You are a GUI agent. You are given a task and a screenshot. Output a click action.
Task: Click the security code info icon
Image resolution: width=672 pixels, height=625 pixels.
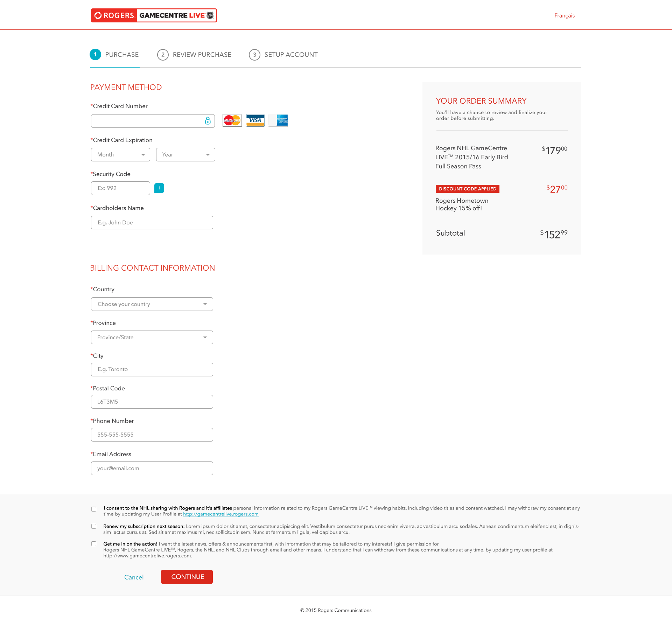(x=160, y=188)
